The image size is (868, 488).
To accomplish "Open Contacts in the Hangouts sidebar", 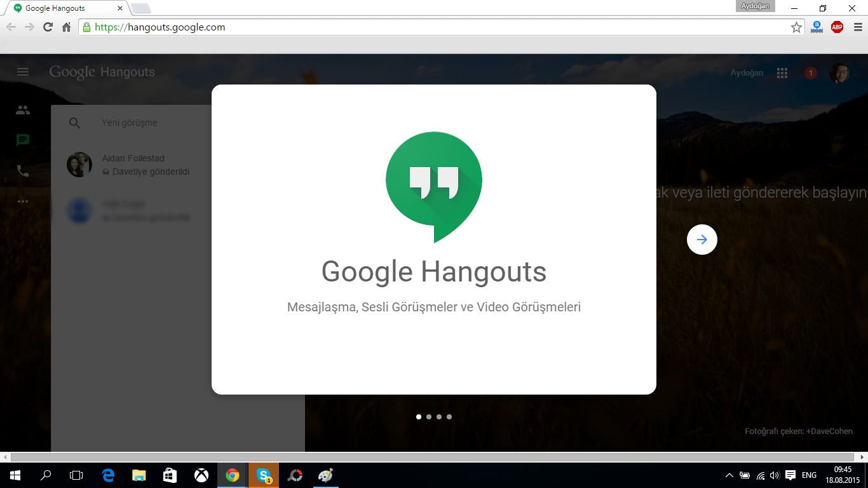I will coord(23,110).
